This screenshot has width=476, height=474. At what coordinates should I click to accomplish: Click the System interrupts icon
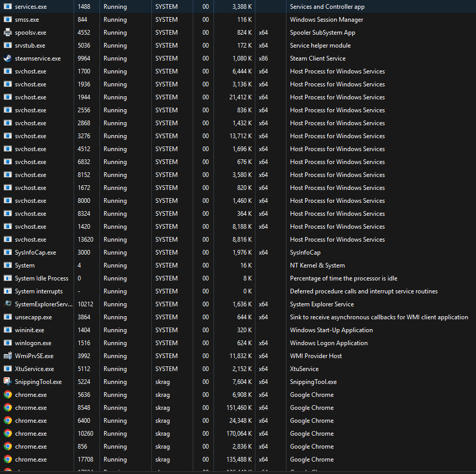click(8, 291)
